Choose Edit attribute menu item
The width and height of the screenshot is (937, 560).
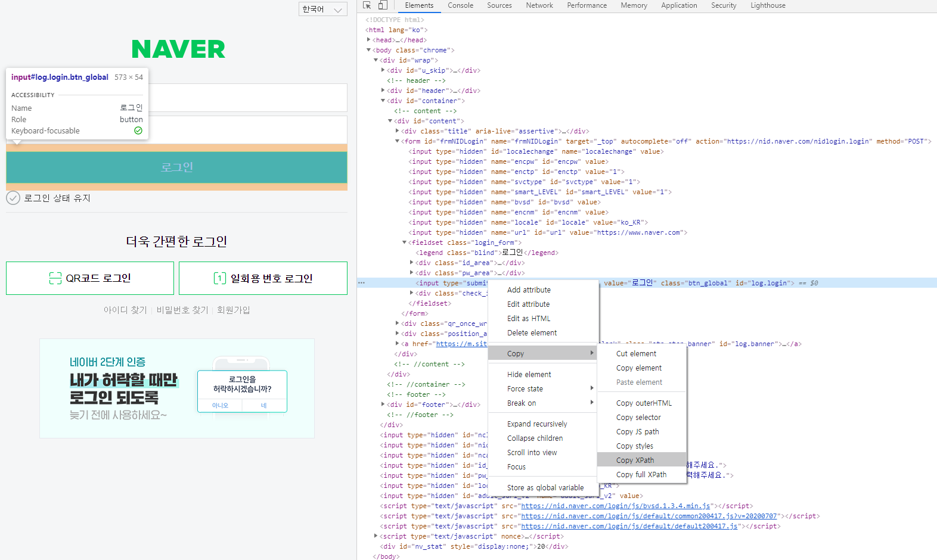point(543,304)
